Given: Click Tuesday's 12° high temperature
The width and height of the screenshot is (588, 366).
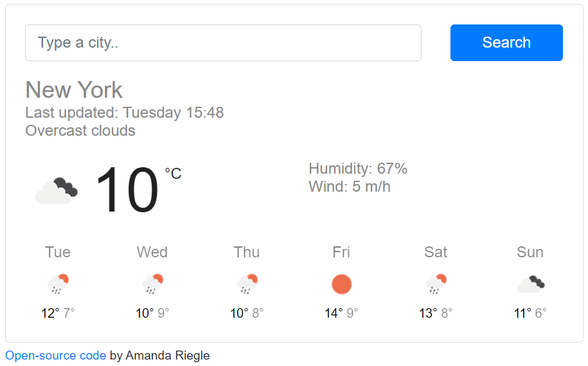Looking at the screenshot, I should pos(50,313).
